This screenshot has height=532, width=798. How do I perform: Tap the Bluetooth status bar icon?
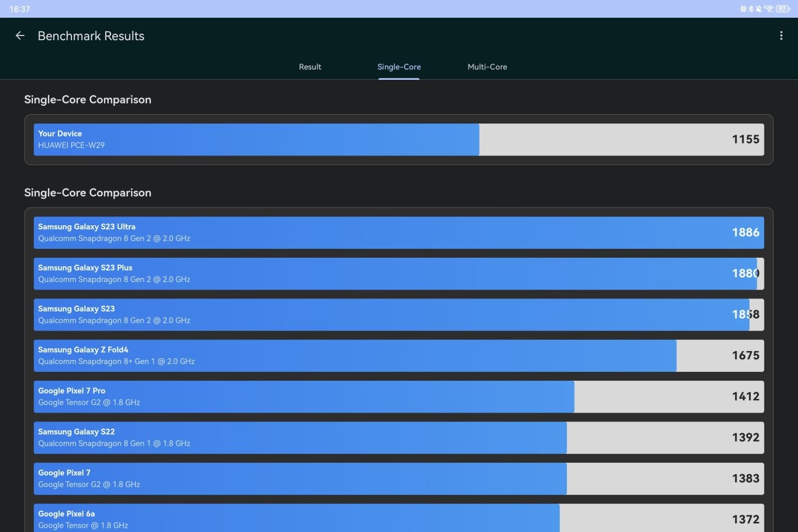point(751,9)
